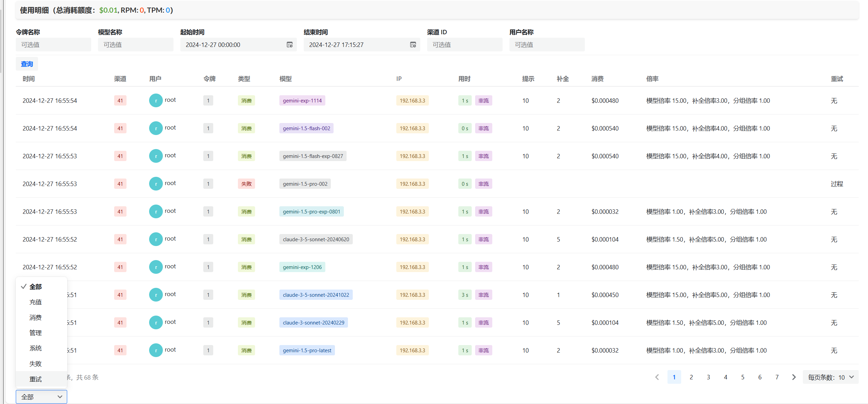Go to page 3 of results

(708, 377)
